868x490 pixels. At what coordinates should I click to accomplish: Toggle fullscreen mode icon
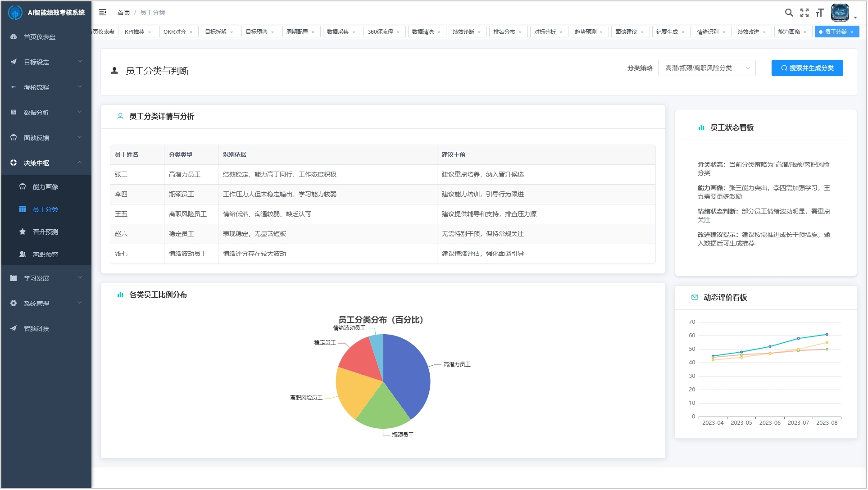coord(804,13)
